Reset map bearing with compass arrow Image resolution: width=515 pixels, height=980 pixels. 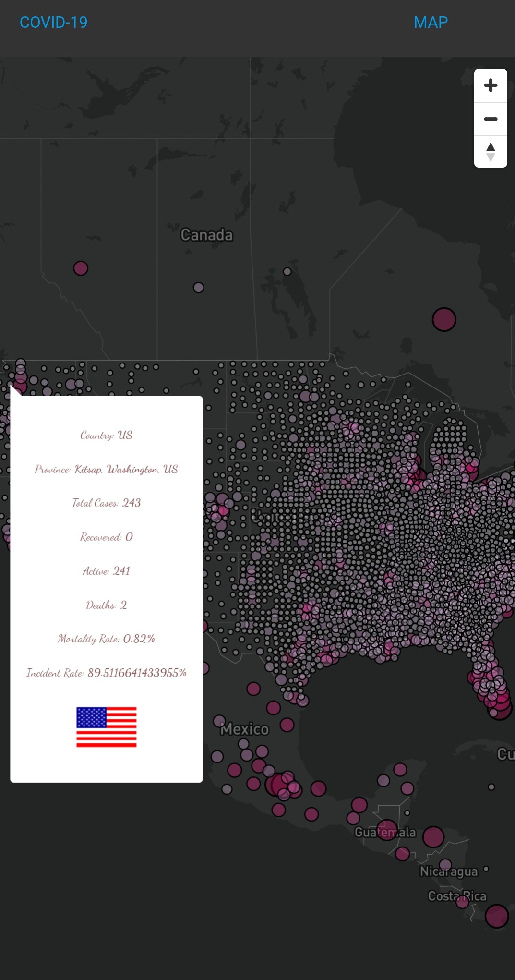(x=490, y=152)
